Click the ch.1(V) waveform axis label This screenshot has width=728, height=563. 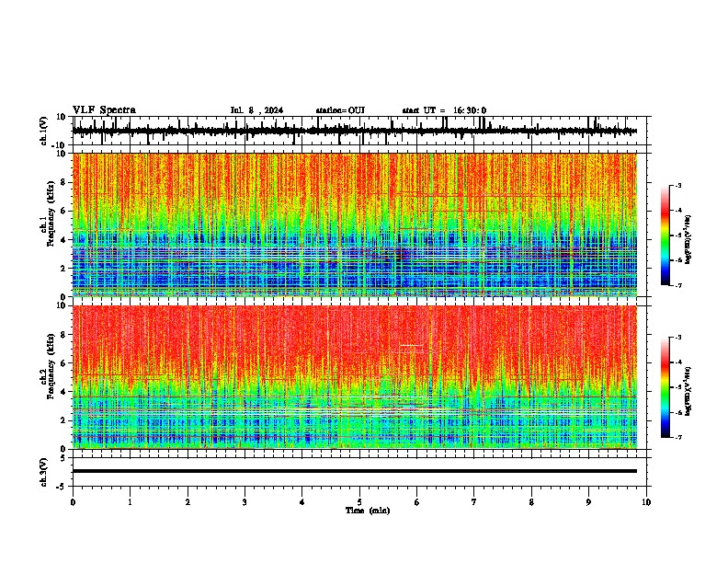coord(44,131)
